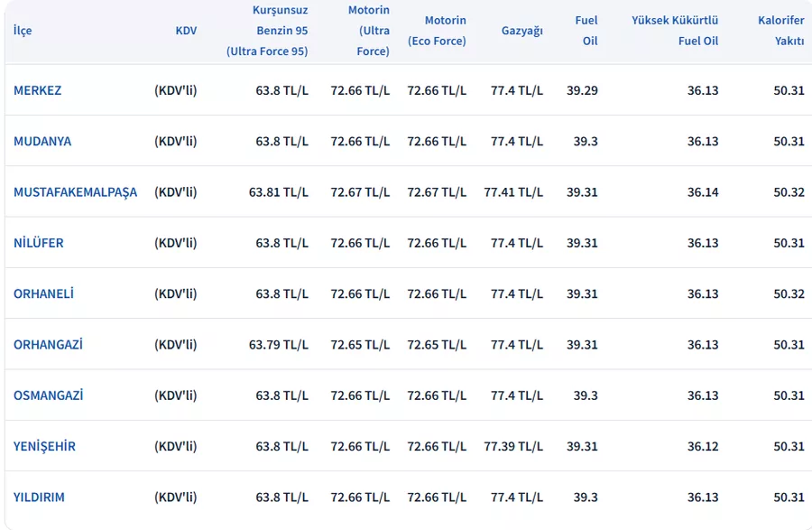Click the MUDANYA district link

[42, 141]
